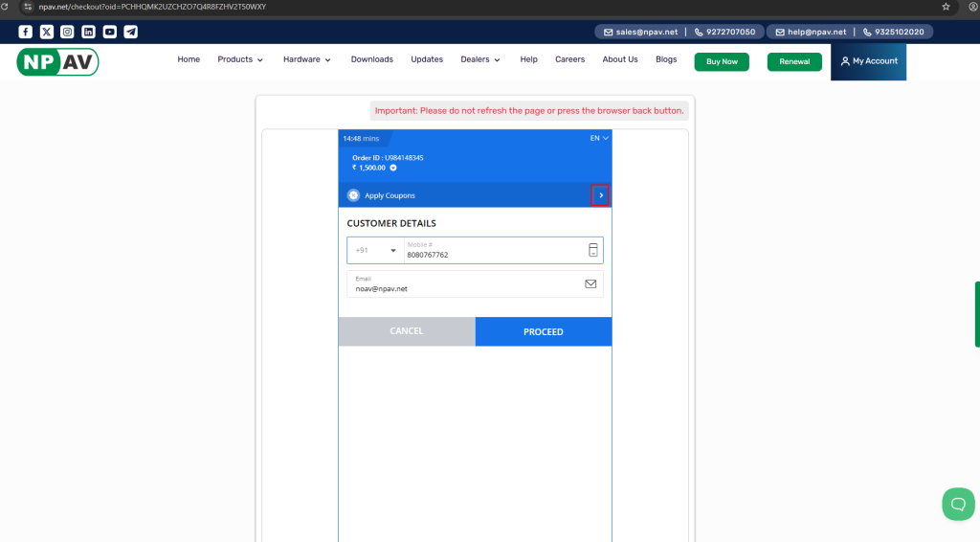Open the X (Twitter) social icon
Screen dimensions: 980x542
pos(46,32)
